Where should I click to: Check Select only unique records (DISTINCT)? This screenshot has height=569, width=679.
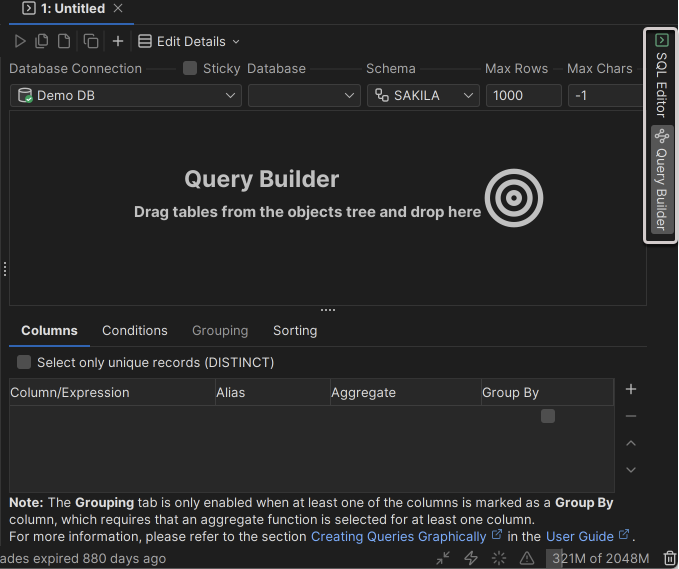[x=24, y=362]
